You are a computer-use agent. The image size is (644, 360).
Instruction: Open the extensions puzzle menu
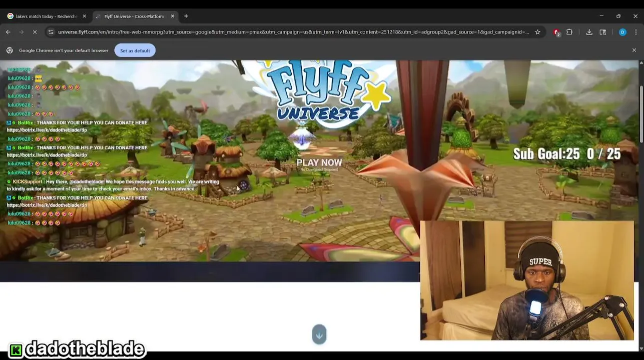[569, 32]
